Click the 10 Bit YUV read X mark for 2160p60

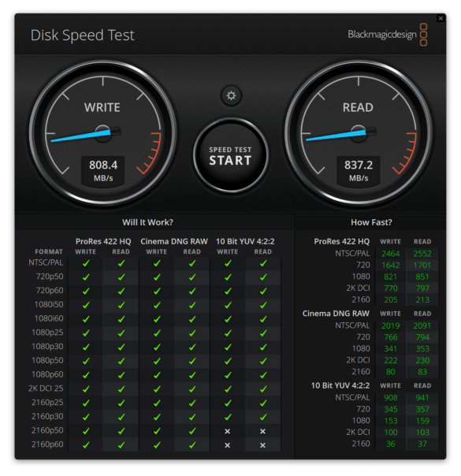[x=263, y=445]
